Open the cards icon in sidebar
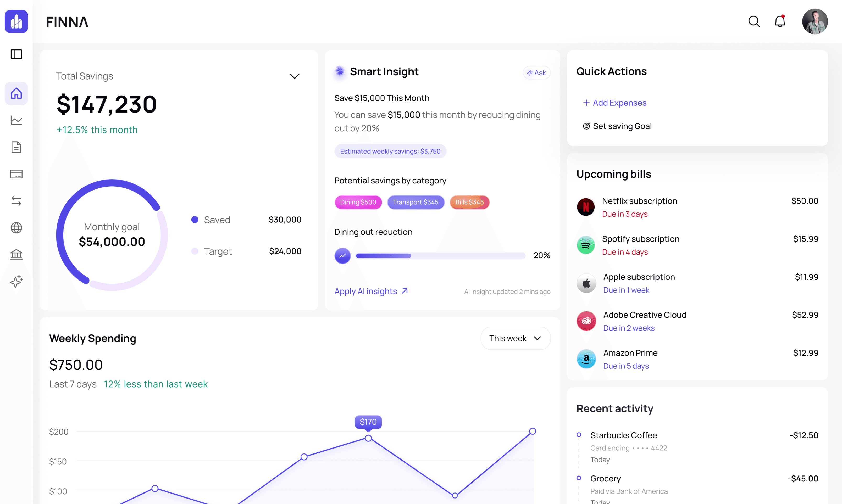Viewport: 842px width, 504px height. pos(16,174)
